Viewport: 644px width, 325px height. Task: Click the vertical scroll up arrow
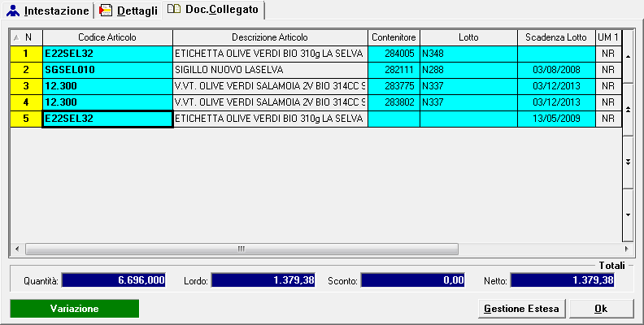tap(628, 56)
